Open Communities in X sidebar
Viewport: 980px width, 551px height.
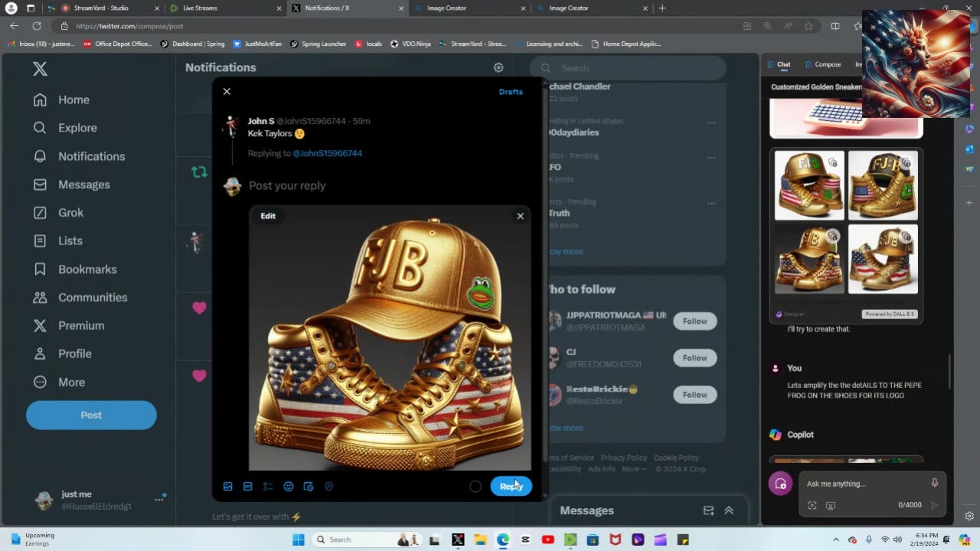80,297
